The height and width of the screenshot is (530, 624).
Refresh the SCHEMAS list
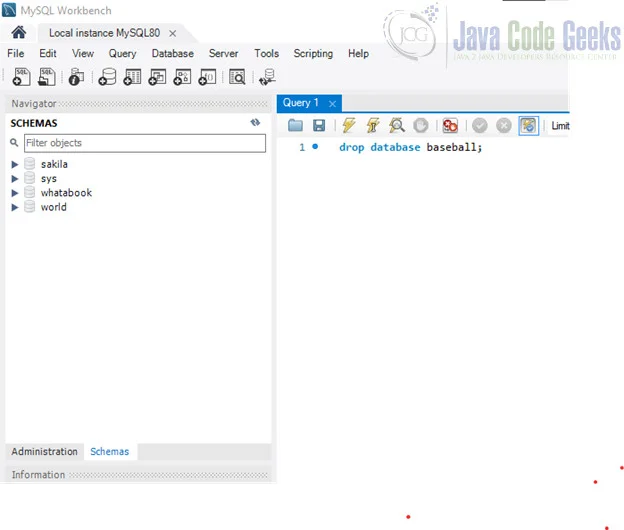(x=255, y=123)
